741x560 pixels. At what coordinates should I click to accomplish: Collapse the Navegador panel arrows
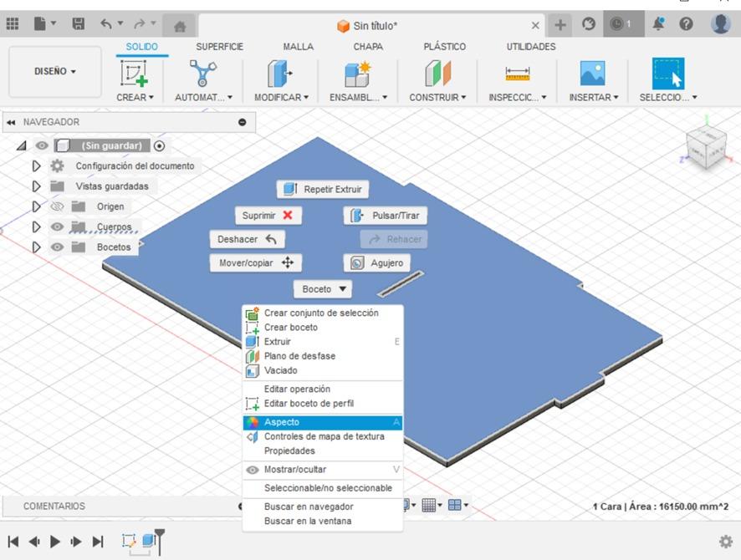pos(11,122)
